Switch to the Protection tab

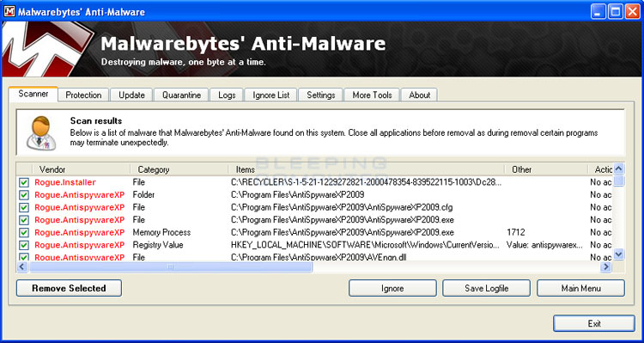83,95
